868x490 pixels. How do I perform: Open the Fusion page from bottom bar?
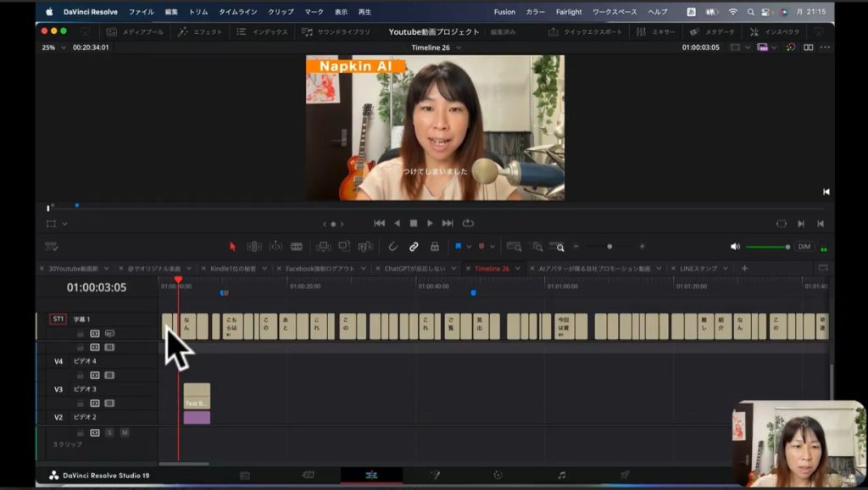435,476
